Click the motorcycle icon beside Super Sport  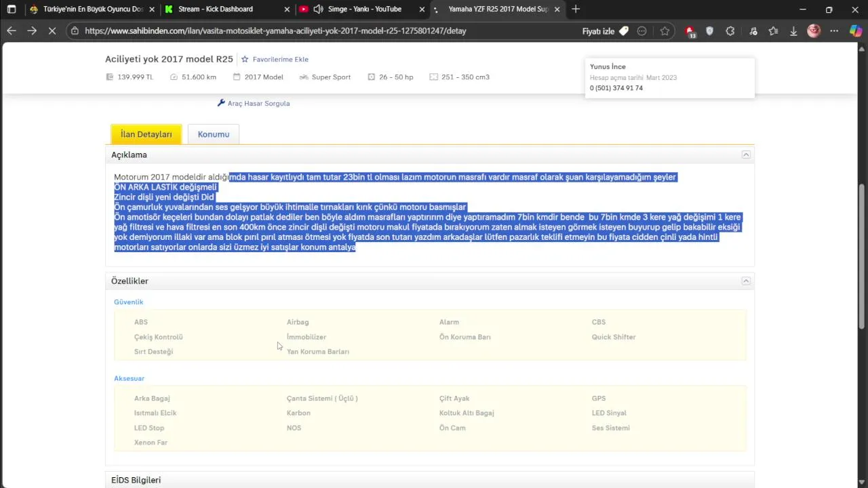tap(304, 77)
